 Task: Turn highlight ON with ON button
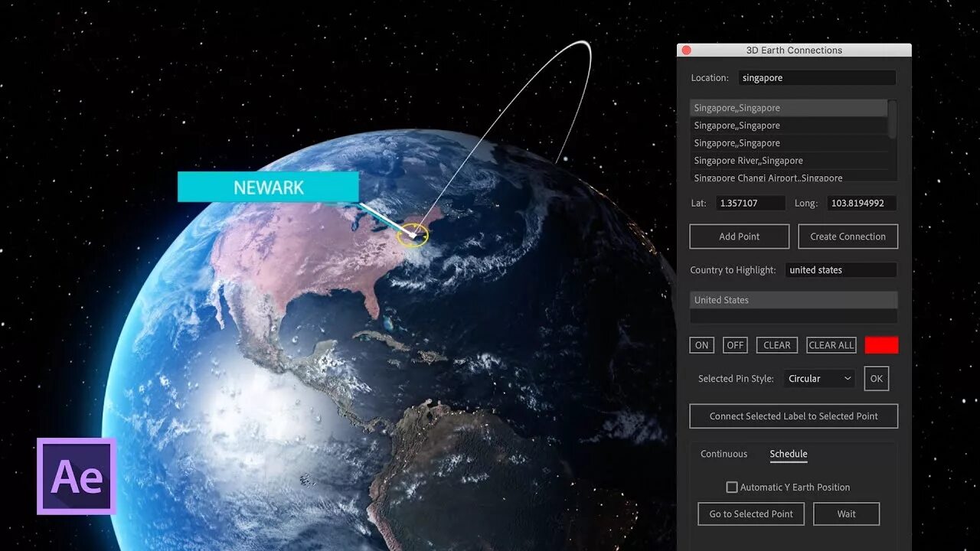click(702, 345)
